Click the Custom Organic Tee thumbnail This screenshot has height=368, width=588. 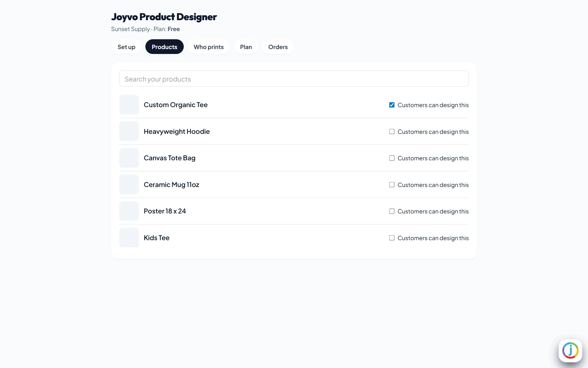129,105
